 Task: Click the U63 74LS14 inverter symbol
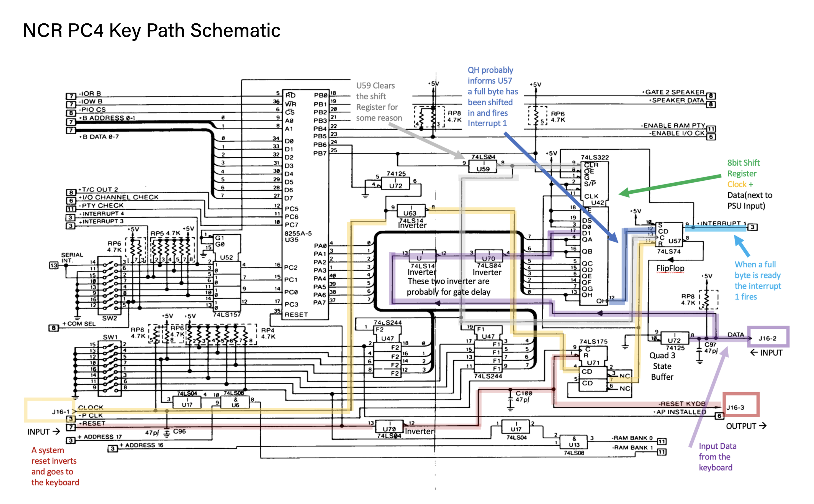pyautogui.click(x=411, y=211)
